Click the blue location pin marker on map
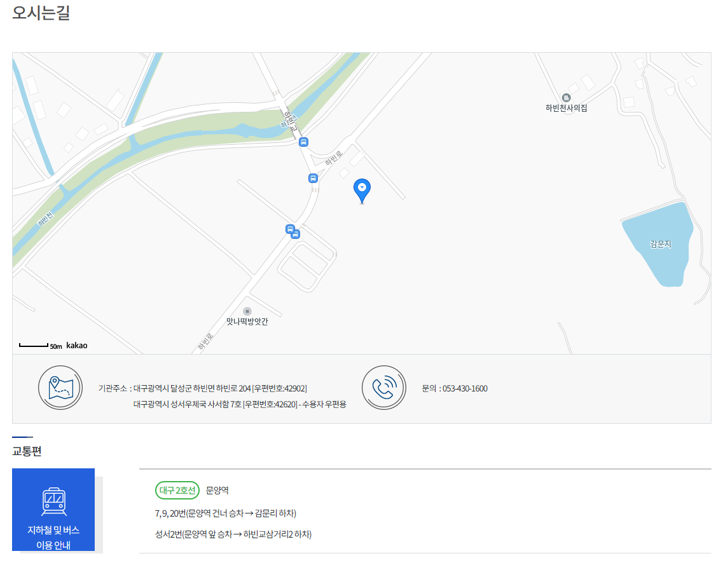728x577 pixels. pos(362,191)
